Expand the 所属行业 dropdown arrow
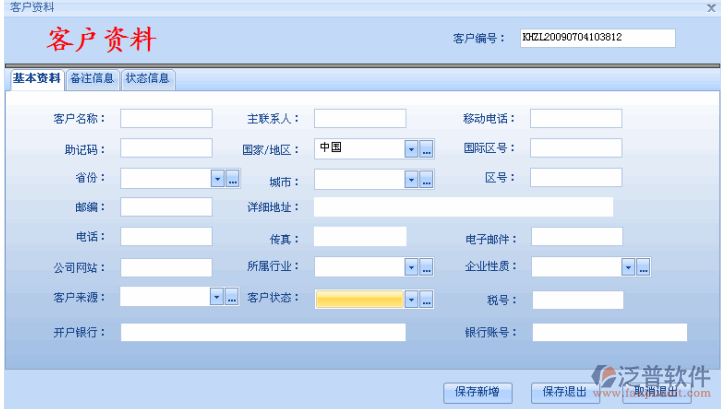Image resolution: width=721 pixels, height=409 pixels. 411,267
